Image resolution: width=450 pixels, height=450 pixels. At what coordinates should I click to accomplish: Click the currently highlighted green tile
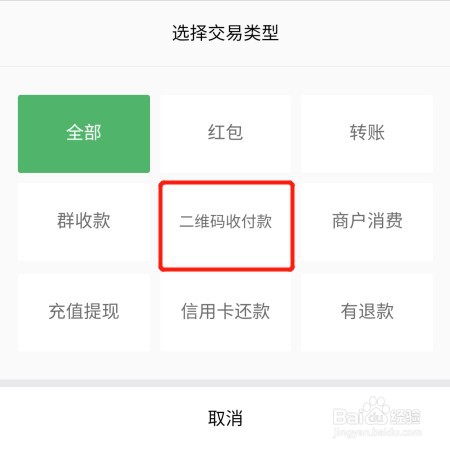(84, 134)
